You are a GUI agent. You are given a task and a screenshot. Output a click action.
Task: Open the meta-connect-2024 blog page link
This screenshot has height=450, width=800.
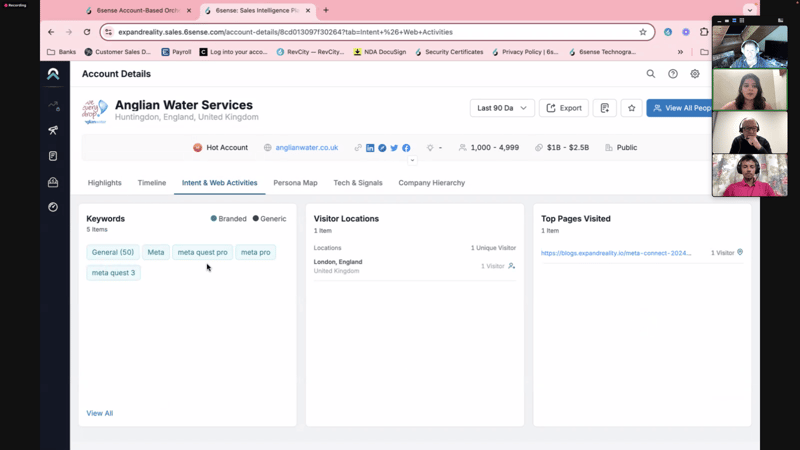(616, 253)
